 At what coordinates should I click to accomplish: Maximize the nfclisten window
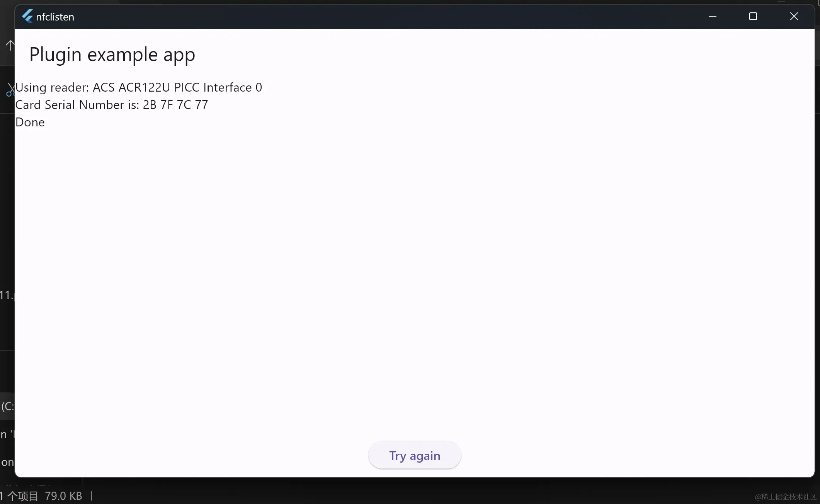point(753,16)
